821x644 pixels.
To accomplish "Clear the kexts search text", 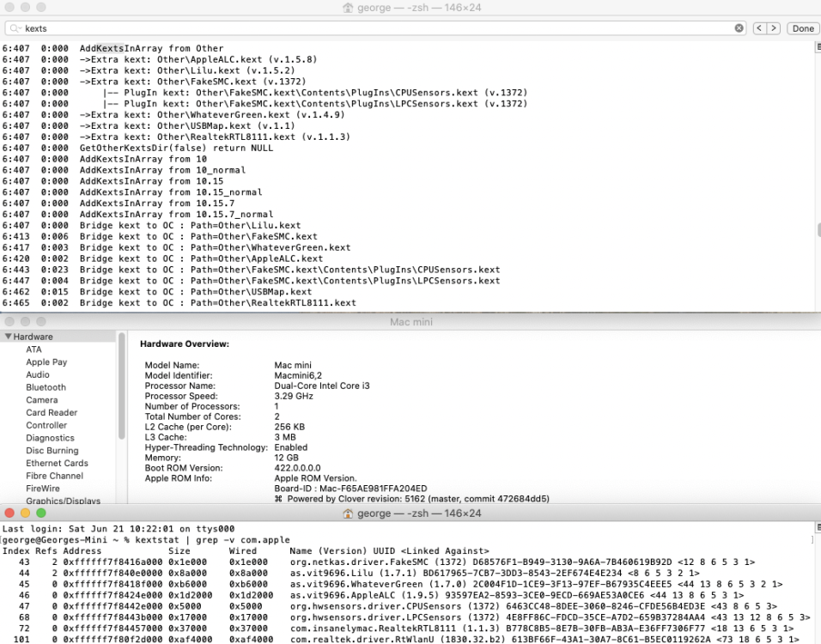I will coord(739,28).
